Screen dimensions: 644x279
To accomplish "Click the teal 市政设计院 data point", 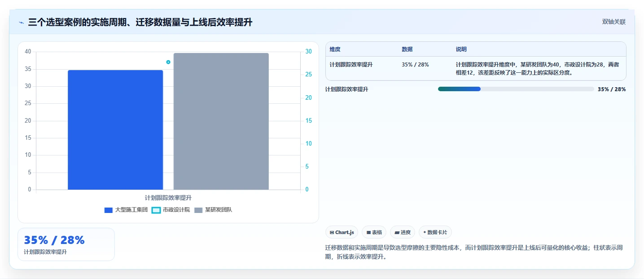I will (x=168, y=62).
